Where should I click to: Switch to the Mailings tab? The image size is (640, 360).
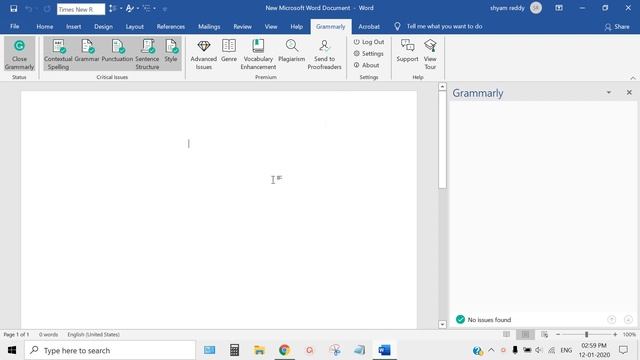point(209,26)
